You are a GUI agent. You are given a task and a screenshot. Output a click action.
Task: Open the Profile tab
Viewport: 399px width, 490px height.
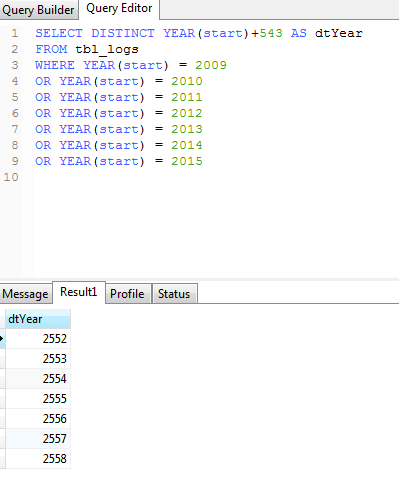click(128, 294)
